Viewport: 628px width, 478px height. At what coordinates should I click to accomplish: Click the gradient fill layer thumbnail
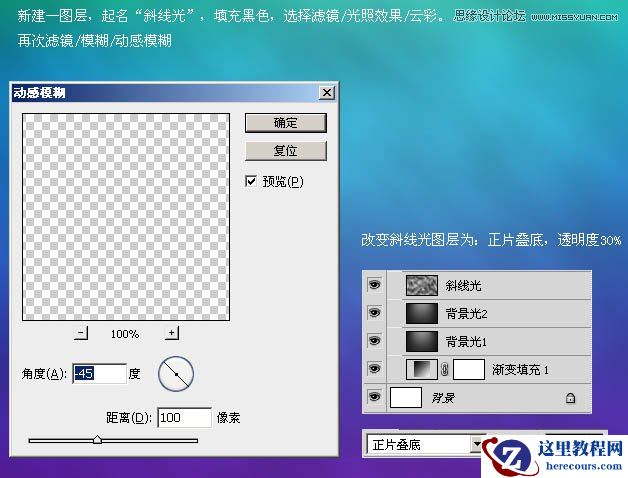click(x=422, y=369)
